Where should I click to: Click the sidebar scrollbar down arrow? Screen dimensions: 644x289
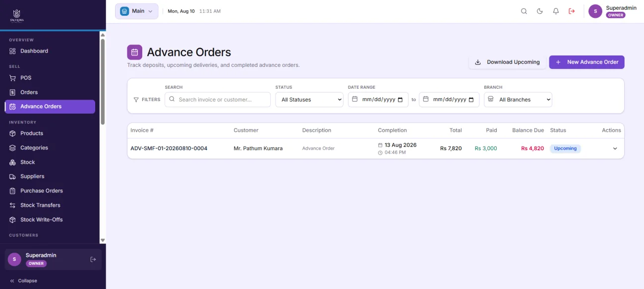103,240
